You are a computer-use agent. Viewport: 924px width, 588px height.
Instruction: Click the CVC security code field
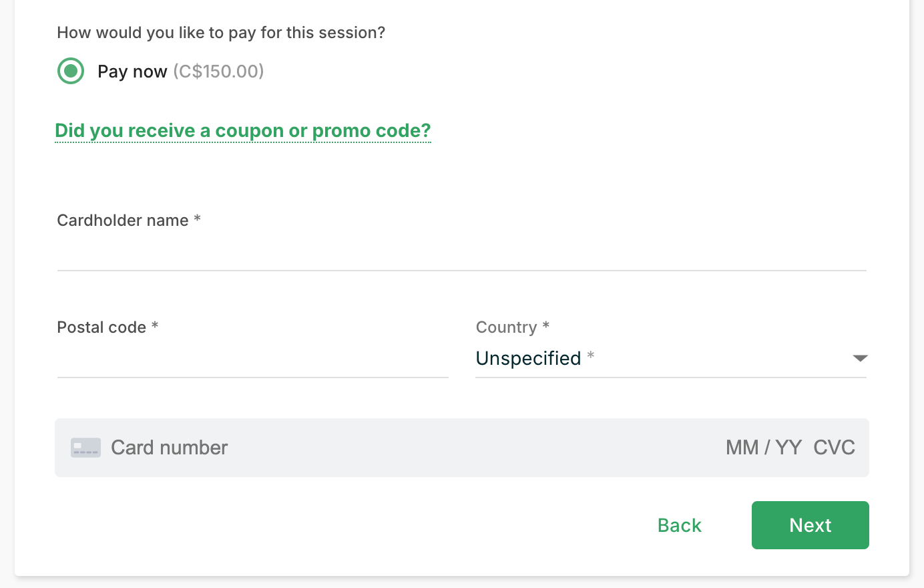coord(835,448)
